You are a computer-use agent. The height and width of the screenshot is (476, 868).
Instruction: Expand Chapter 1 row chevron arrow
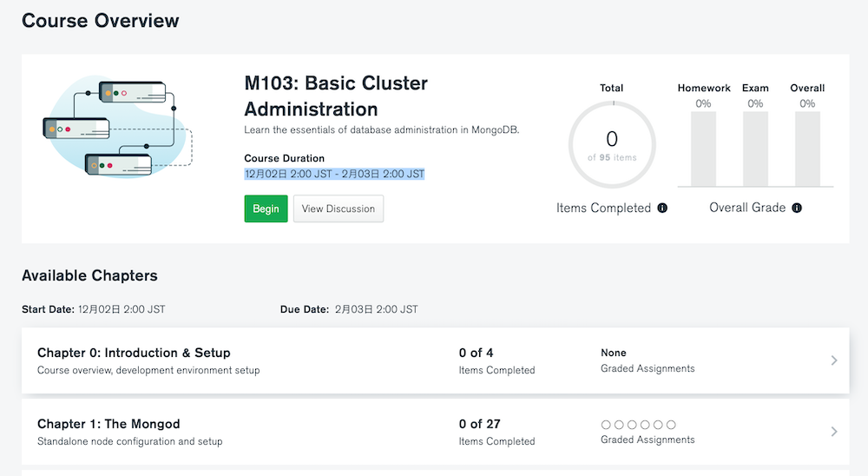834,431
